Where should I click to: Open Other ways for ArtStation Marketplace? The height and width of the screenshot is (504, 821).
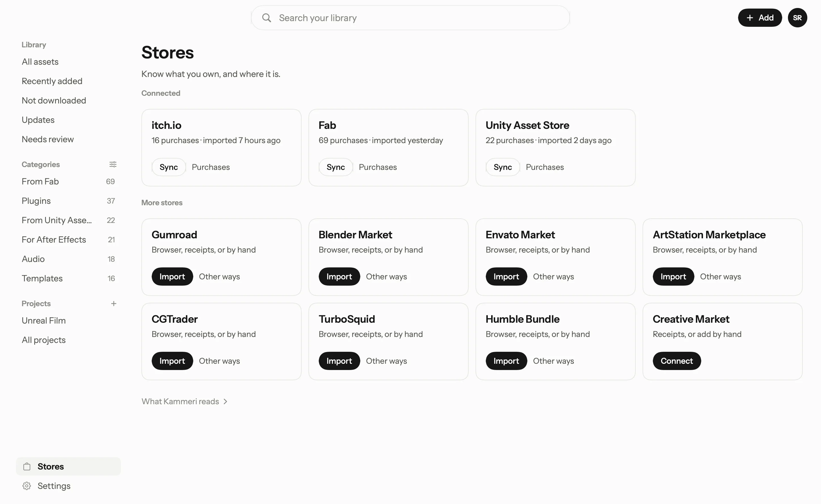[x=720, y=276]
